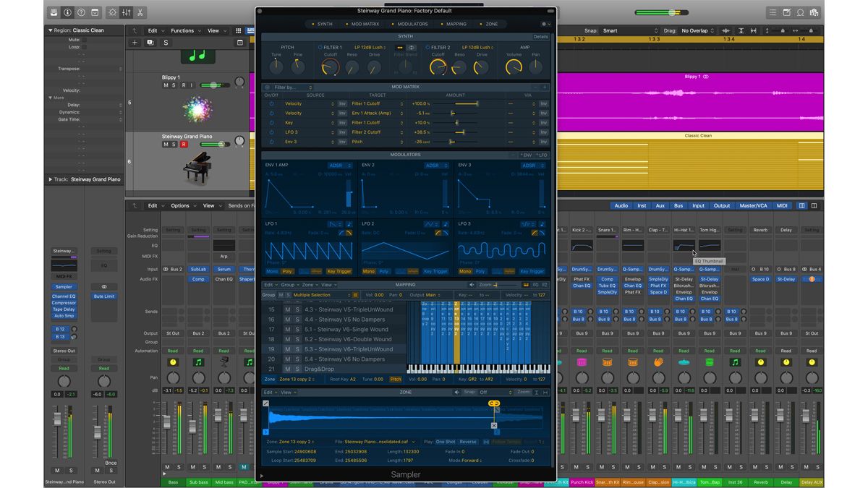Open the list editors icon at top right

(773, 12)
